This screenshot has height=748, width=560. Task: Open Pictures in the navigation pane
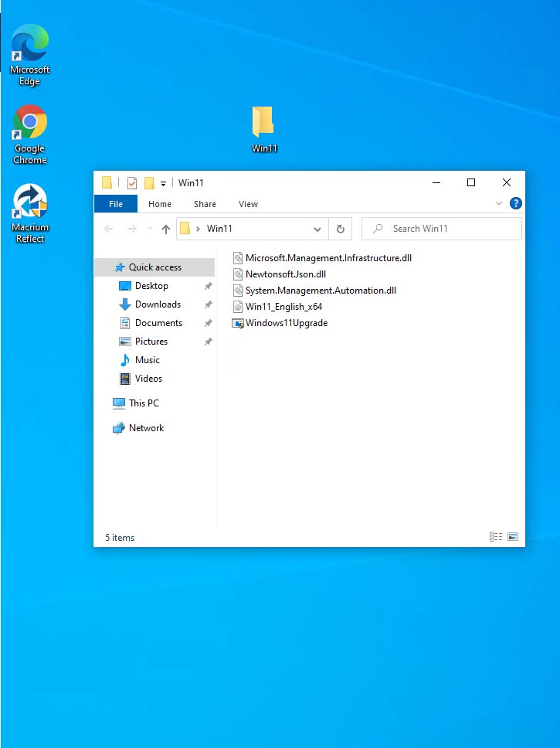(151, 342)
